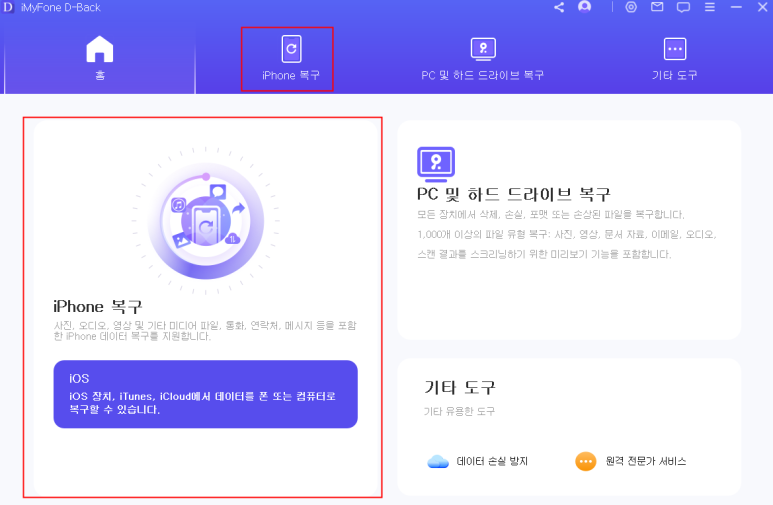This screenshot has width=773, height=505.
Task: Minimize the iMyFone D-Back window
Action: point(736,7)
